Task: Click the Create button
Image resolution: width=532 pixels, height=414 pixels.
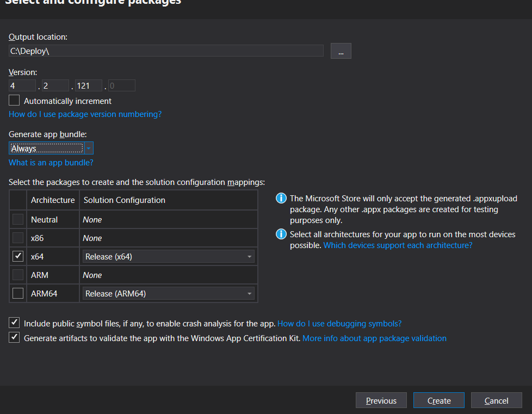Action: point(438,400)
